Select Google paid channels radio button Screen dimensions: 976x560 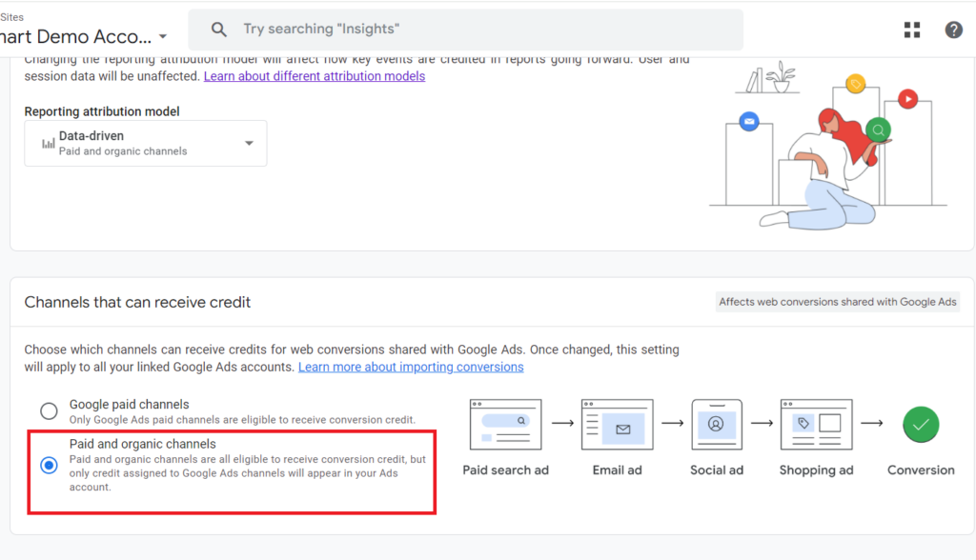tap(50, 411)
